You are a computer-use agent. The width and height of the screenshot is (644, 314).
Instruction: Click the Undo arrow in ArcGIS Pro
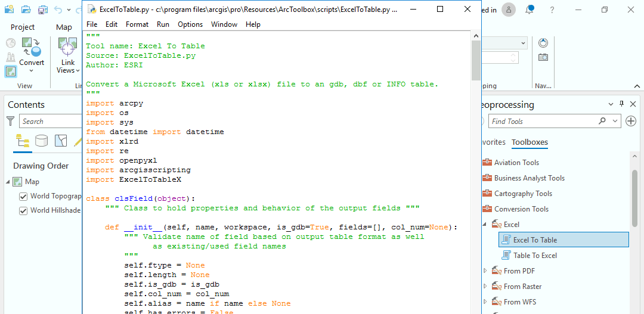58,9
